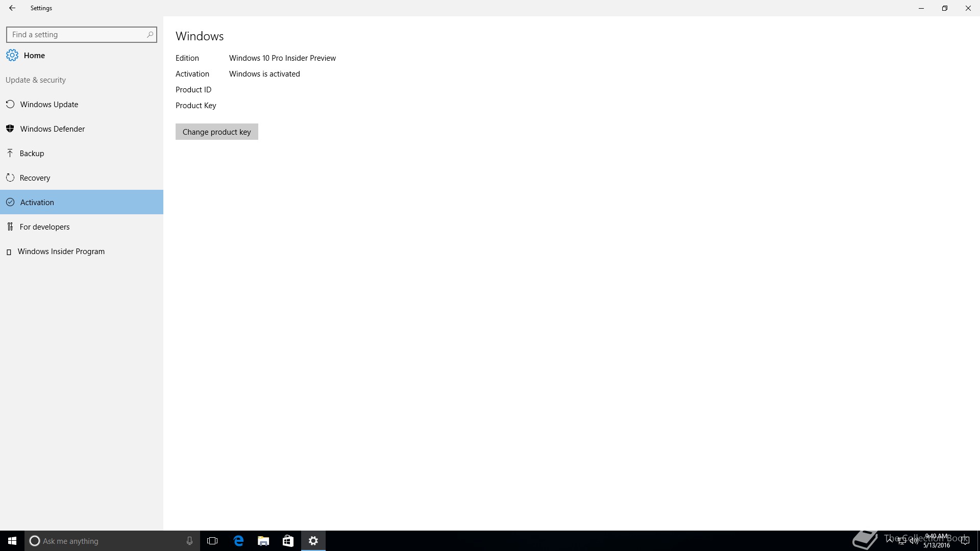This screenshot has width=980, height=551.
Task: Open the Home settings page
Action: tap(82, 55)
